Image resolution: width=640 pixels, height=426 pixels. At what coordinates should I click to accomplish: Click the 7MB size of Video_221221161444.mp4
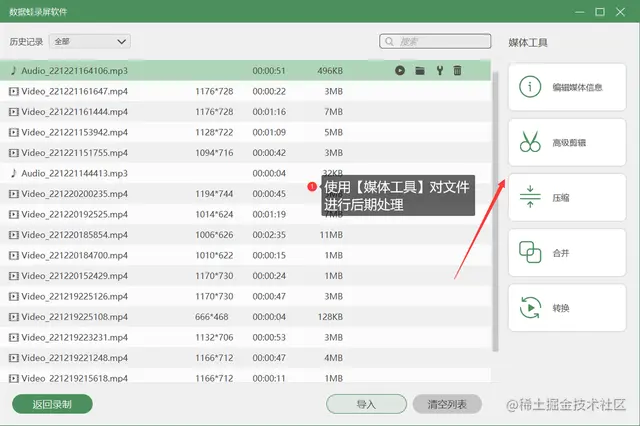tap(333, 112)
